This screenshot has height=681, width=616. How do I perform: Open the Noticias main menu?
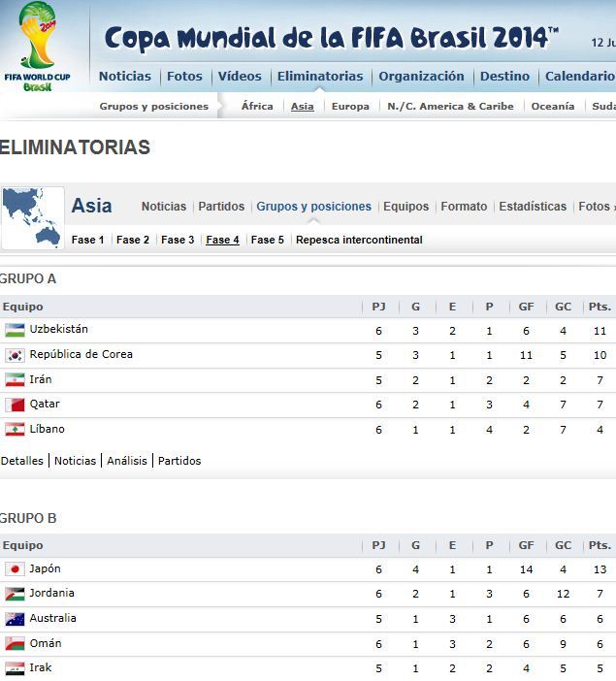coord(125,76)
